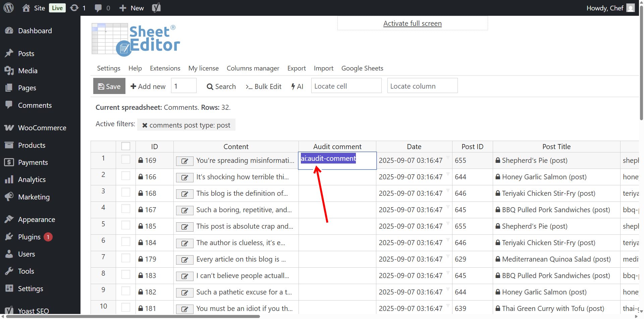Click the vertical page scrollbar
Viewport: 644px width, 319px height.
(641, 62)
